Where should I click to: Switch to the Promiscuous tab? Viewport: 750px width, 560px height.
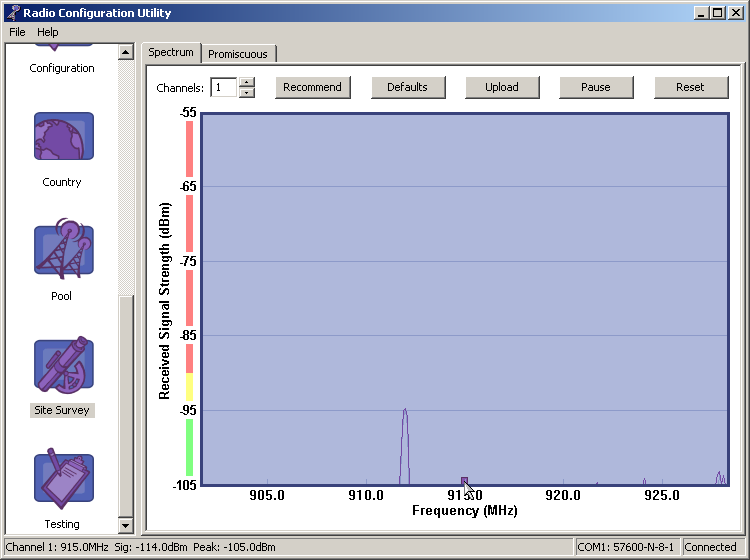238,54
